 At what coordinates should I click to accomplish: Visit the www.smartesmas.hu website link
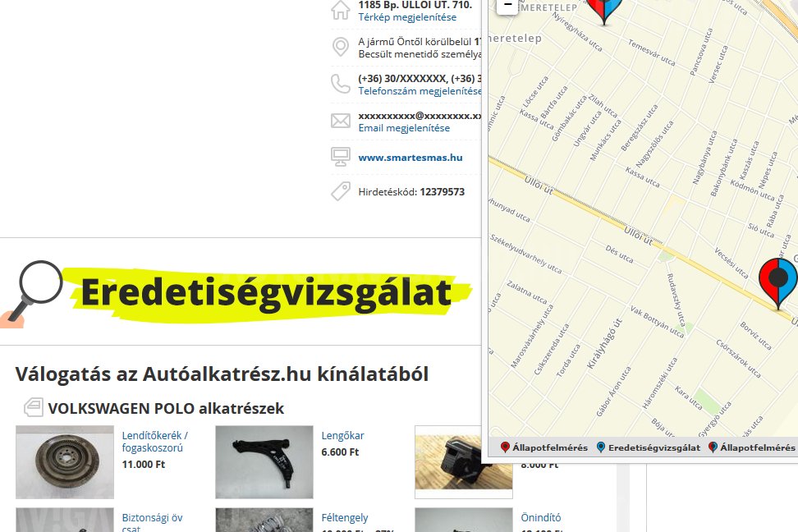410,157
